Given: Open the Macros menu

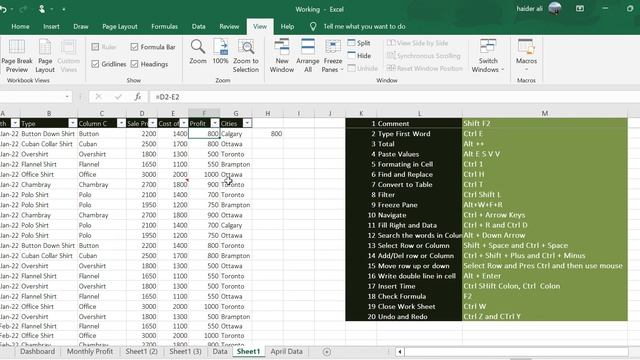Looking at the screenshot, I should click(x=526, y=54).
